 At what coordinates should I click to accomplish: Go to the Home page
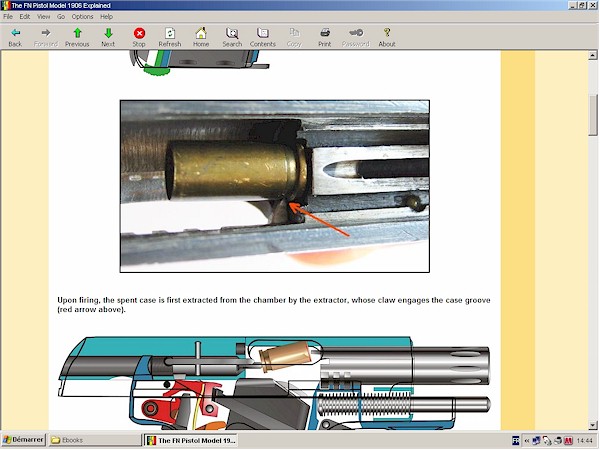(201, 37)
